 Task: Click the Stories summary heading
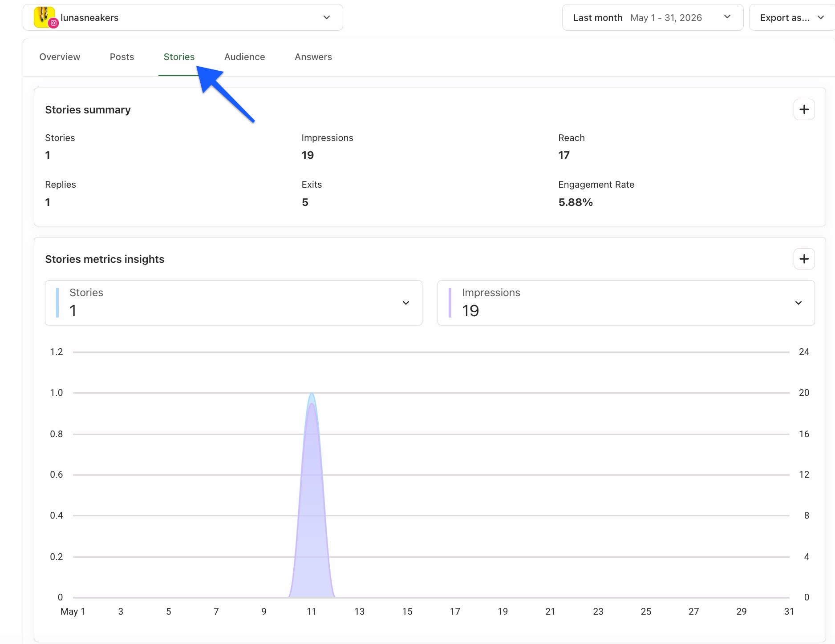[88, 110]
